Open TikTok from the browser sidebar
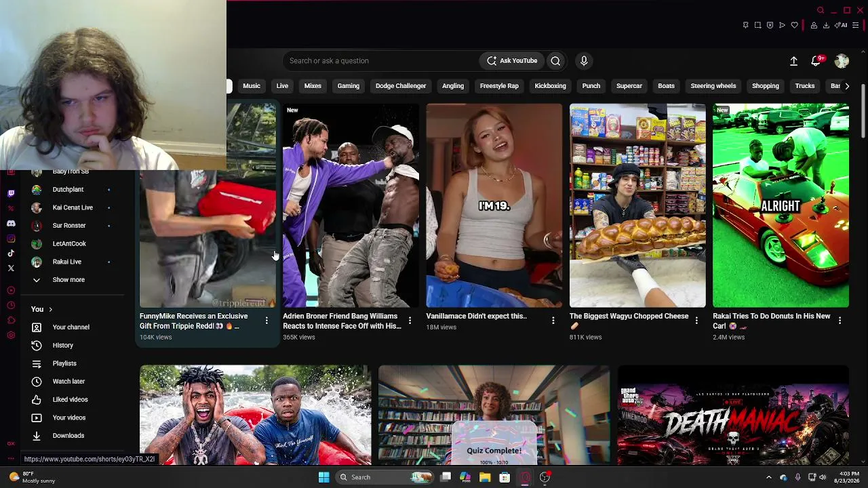Screen dimensions: 868x488 point(11,253)
